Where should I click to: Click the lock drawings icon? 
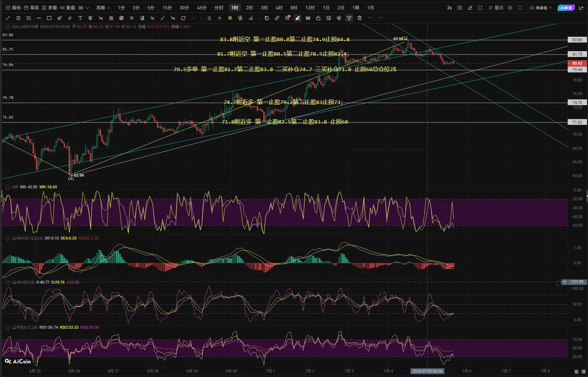pos(318,18)
